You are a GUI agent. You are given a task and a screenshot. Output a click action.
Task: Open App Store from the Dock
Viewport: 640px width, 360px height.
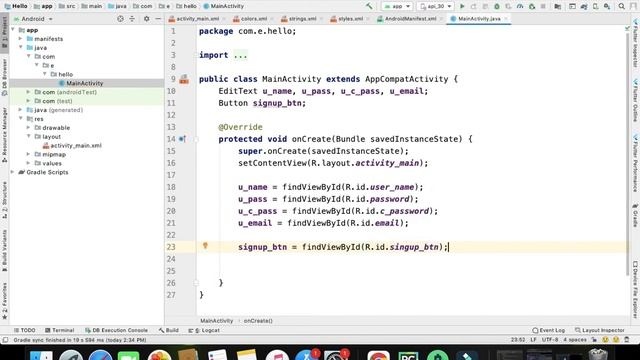click(x=307, y=355)
